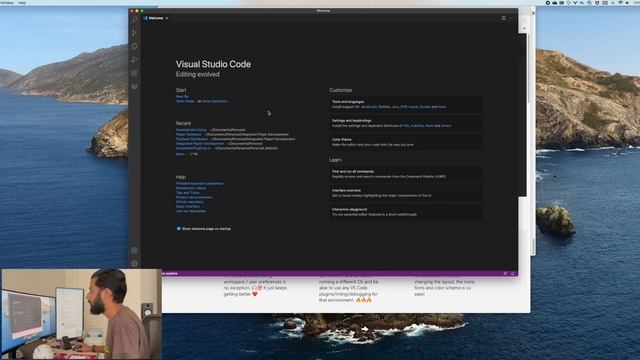Image resolution: width=640 pixels, height=360 pixels.
Task: Click Find and run all commands
Action: (406, 174)
